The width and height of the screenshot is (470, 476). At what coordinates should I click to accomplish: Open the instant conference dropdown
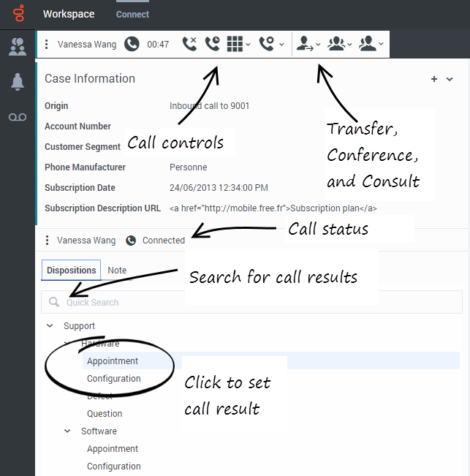[339, 45]
